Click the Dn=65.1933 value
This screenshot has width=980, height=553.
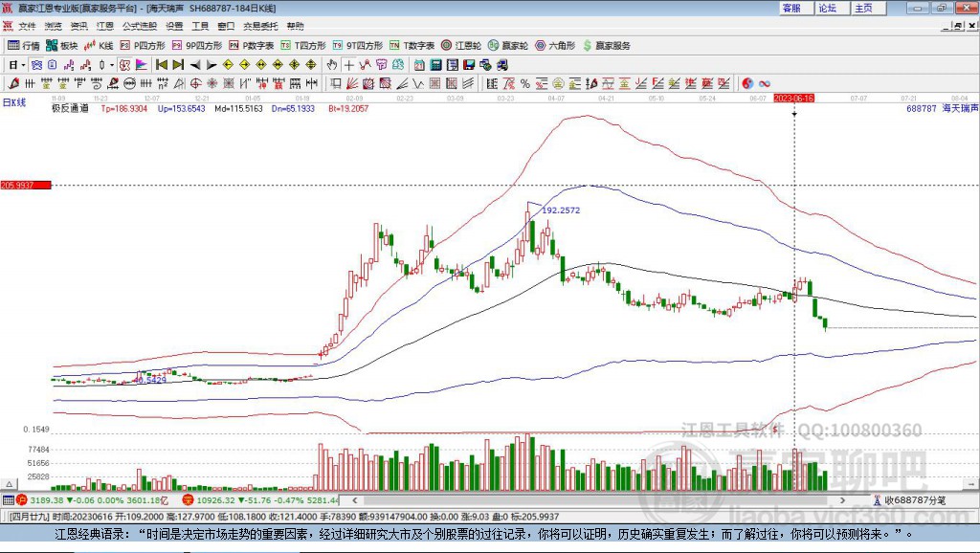(x=293, y=109)
